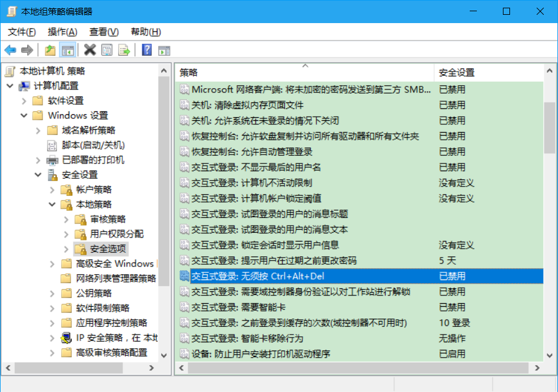Select 高级审核策略配置 in the tree
This screenshot has width=558, height=392.
click(x=111, y=352)
